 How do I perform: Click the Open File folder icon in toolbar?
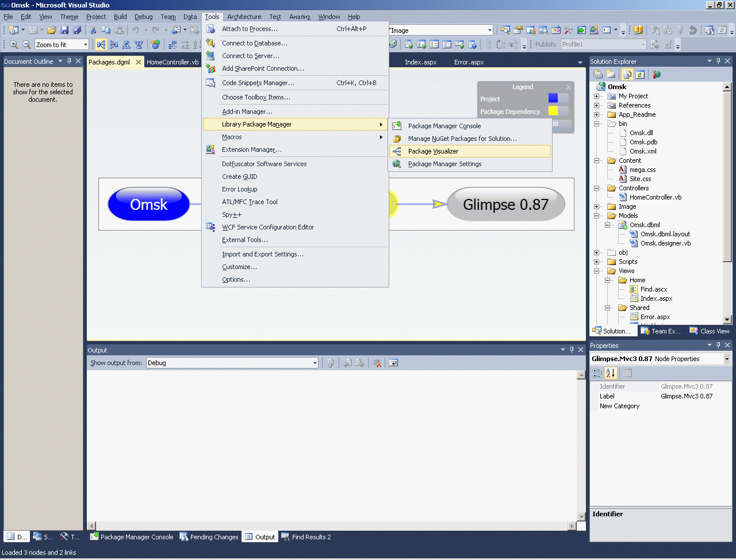(52, 30)
